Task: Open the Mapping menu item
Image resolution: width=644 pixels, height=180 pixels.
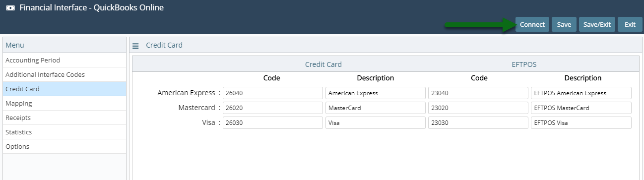Action: 64,103
